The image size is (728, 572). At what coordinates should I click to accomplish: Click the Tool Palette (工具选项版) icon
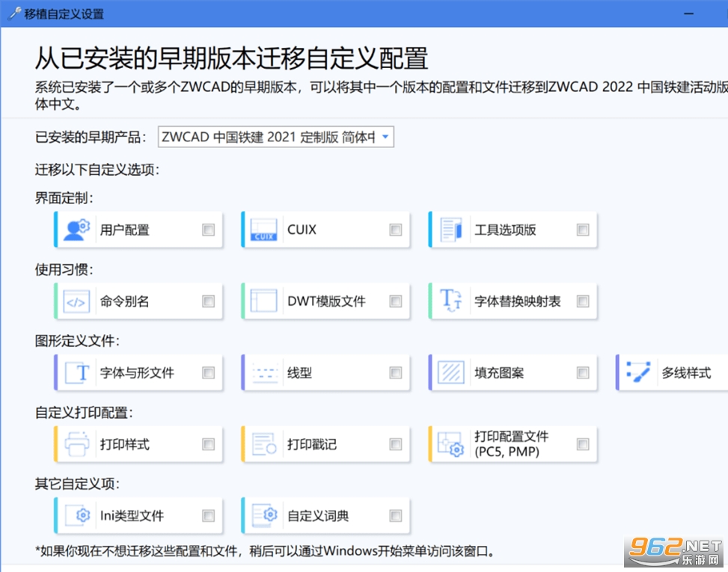click(x=451, y=230)
